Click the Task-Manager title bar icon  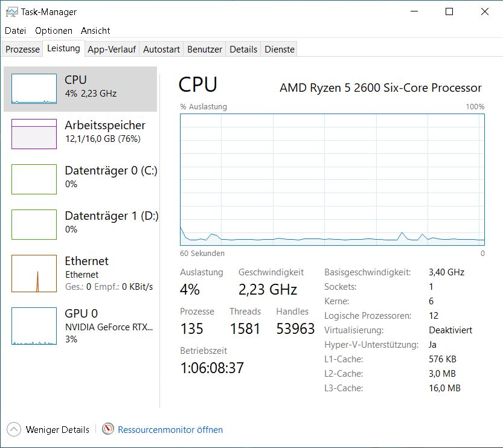tap(12, 12)
